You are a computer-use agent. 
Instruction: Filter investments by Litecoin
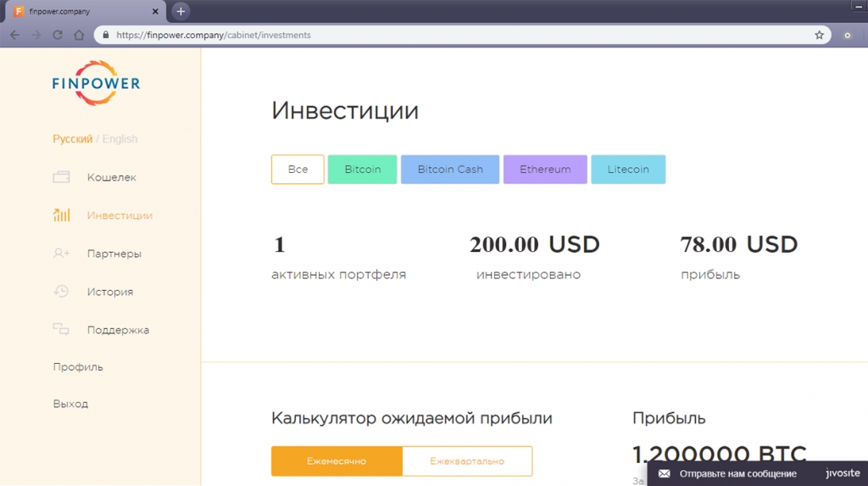coord(628,170)
